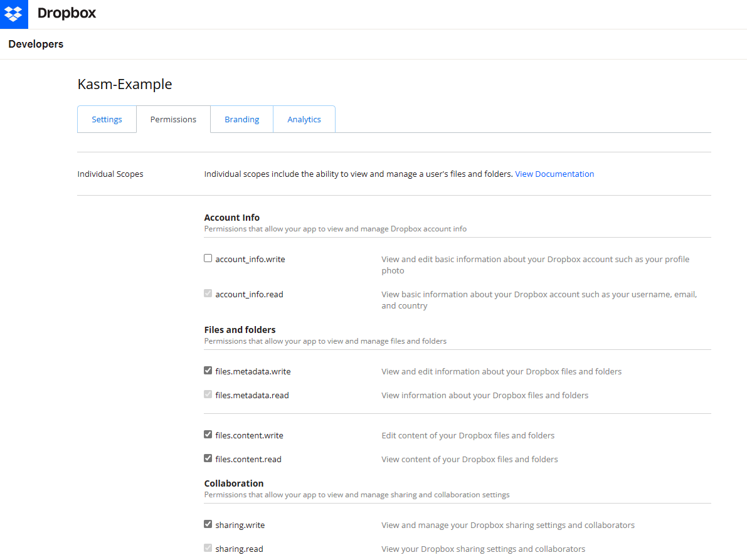This screenshot has height=560, width=747.
Task: Select the Analytics tab
Action: click(x=304, y=119)
